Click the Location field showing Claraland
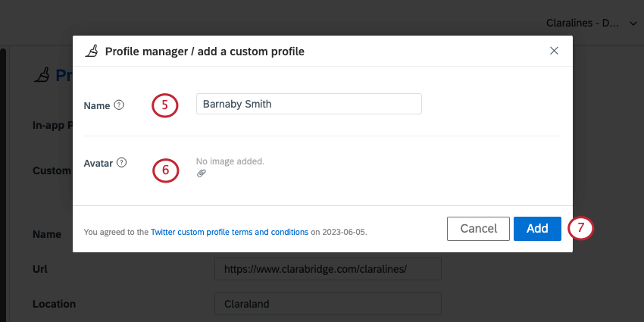 pos(327,304)
